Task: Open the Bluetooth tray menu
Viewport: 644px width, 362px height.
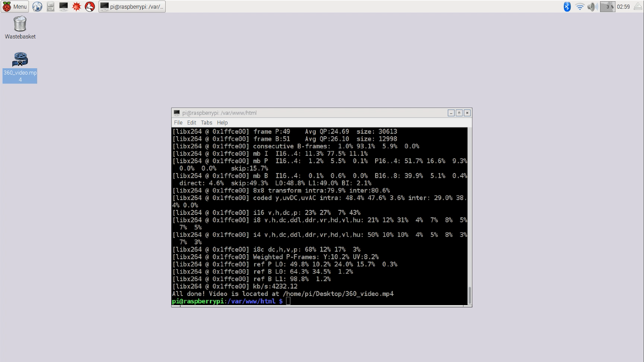Action: pos(567,6)
